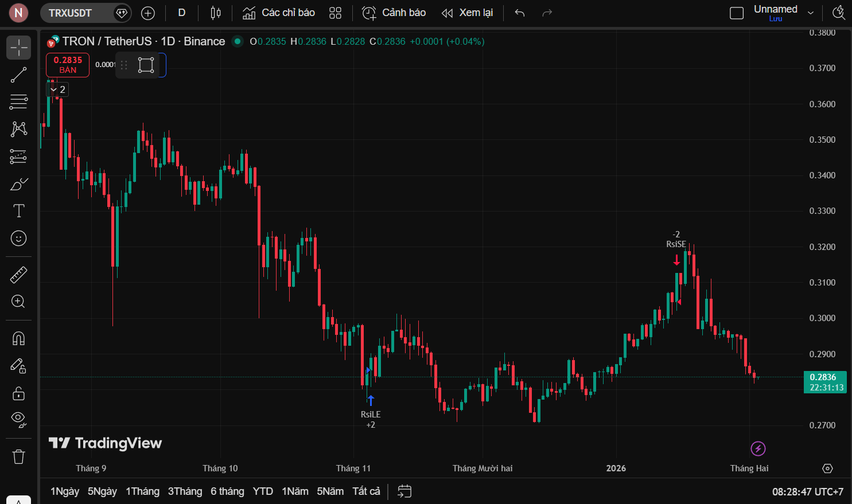Open indicator templates four-squares icon
This screenshot has width=852, height=504.
336,13
